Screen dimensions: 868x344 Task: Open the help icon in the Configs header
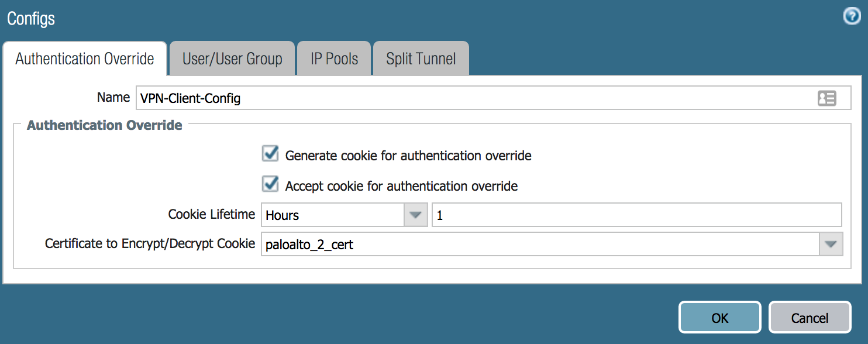[x=852, y=17]
